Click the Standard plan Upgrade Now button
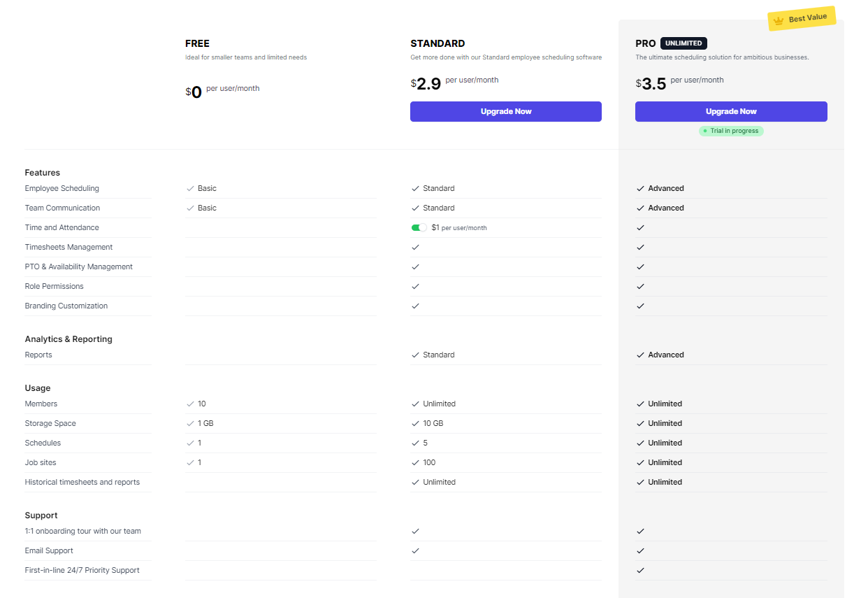Image resolution: width=868 pixels, height=598 pixels. point(506,112)
